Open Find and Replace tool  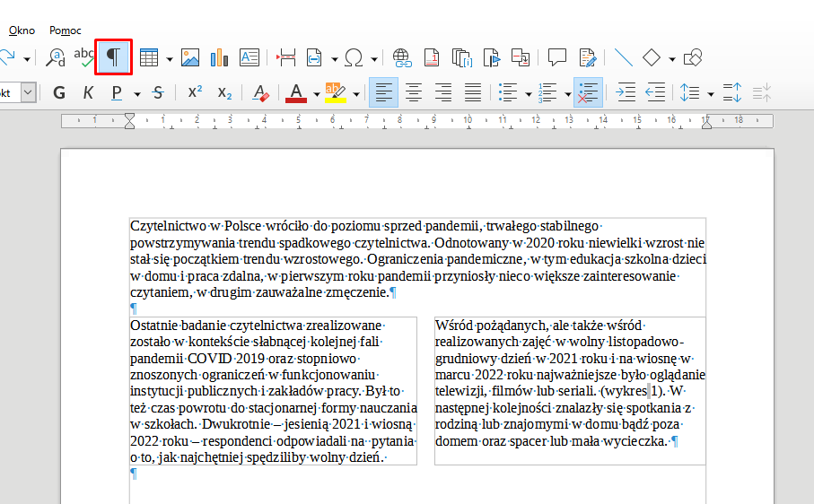56,57
